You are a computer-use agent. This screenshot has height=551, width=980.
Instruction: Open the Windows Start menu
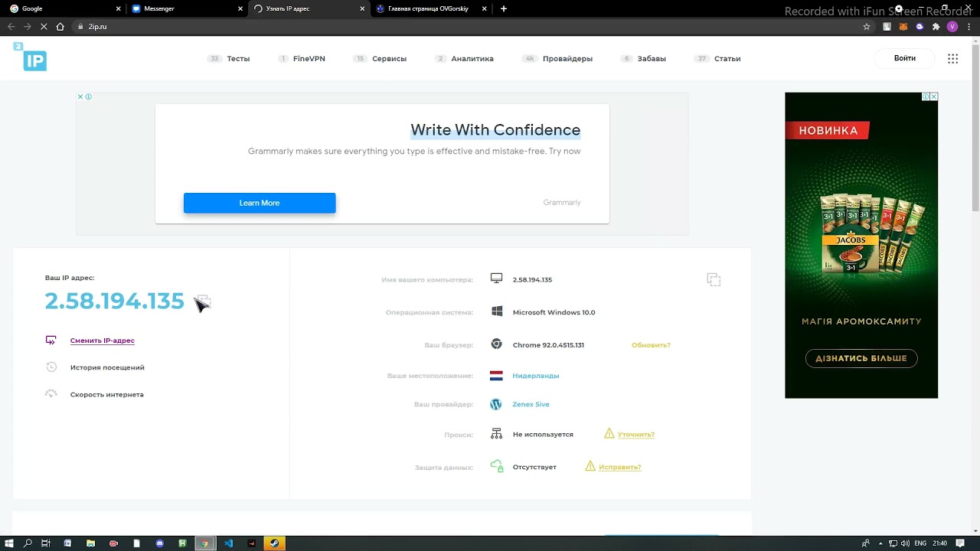coord(9,543)
